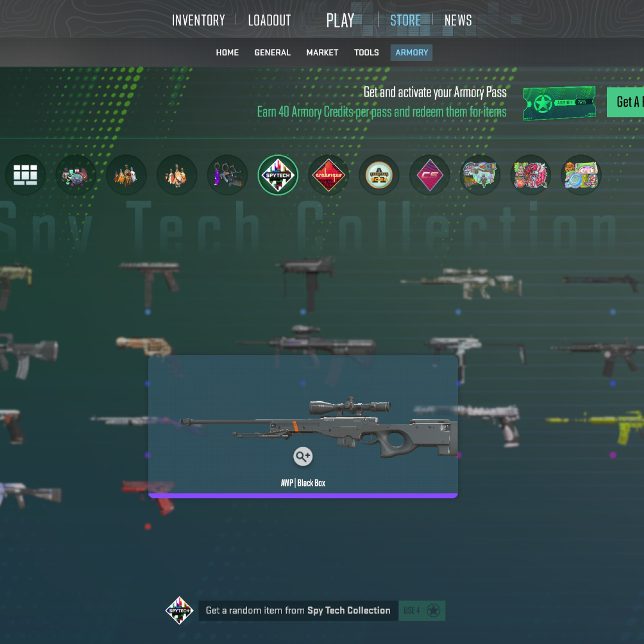Switch to the Store tab
Screen dimensions: 644x644
405,20
